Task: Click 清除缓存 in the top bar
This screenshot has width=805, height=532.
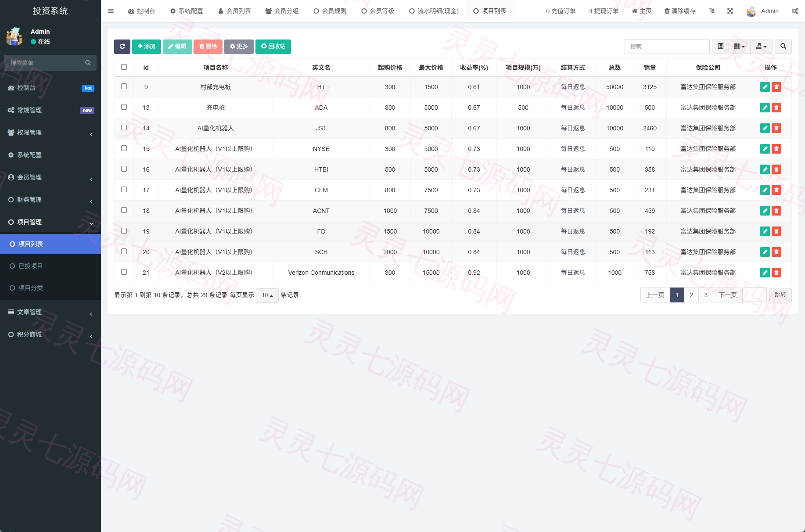Action: (x=680, y=11)
